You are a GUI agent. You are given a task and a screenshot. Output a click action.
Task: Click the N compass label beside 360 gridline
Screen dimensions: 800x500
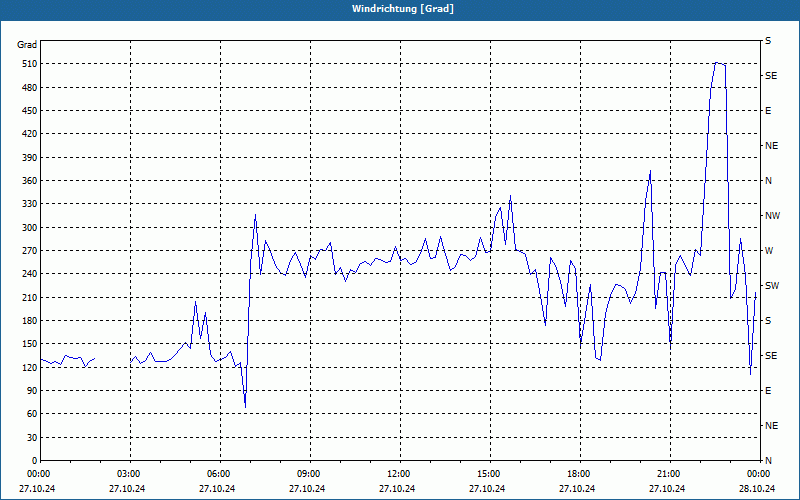(768, 181)
